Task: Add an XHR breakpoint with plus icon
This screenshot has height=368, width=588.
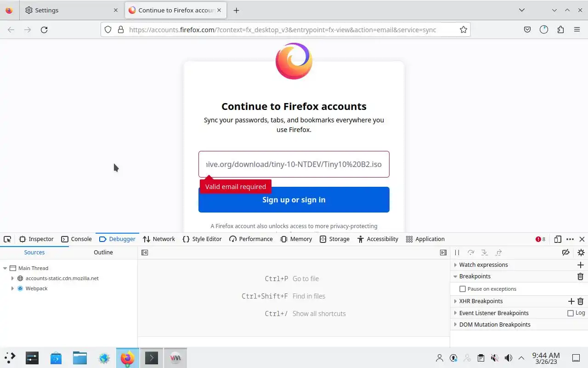Action: (571, 301)
